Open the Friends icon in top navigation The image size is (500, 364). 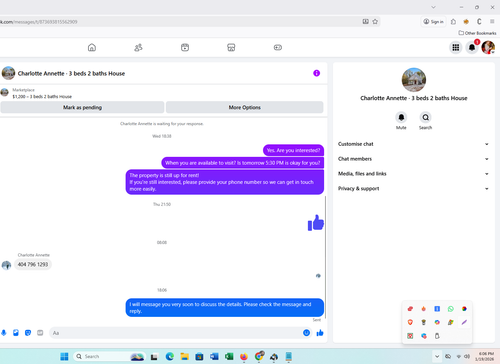tap(138, 48)
